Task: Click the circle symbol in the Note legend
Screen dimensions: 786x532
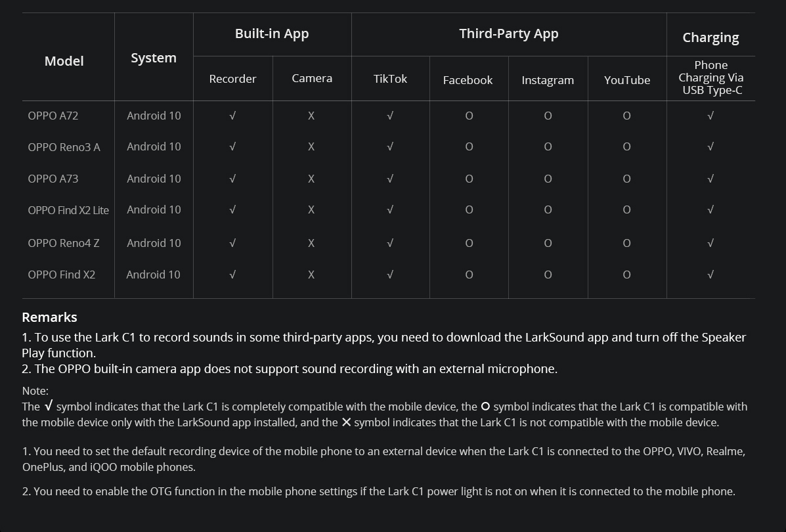Action: 485,407
